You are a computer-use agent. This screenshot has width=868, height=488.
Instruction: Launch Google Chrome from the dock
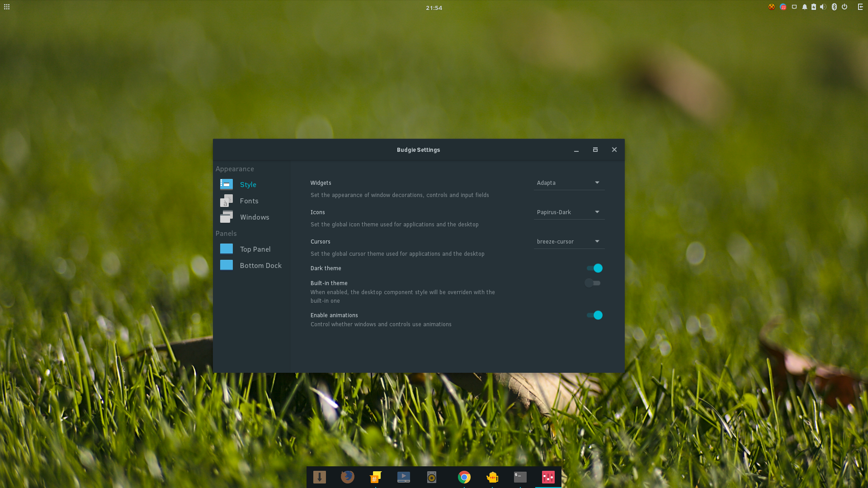(x=464, y=477)
